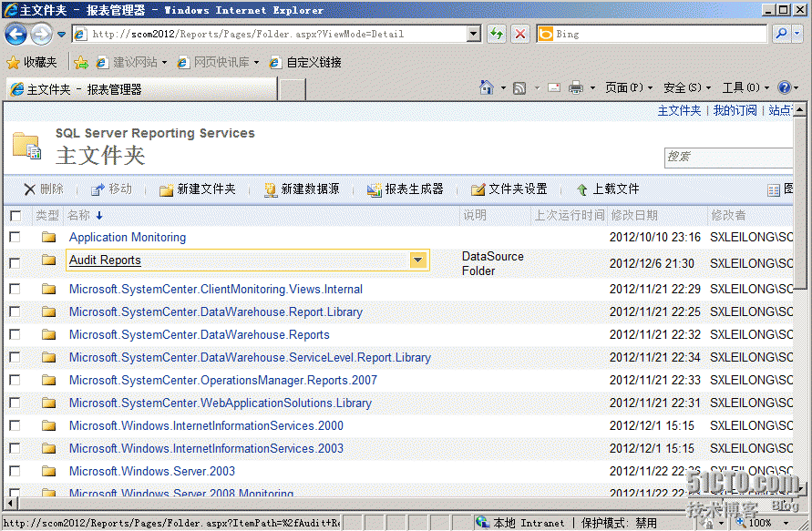
Task: Click the Report Builder icon
Action: 374,190
